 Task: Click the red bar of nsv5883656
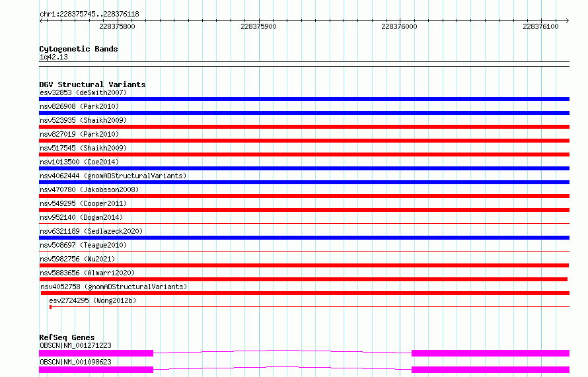303,279
